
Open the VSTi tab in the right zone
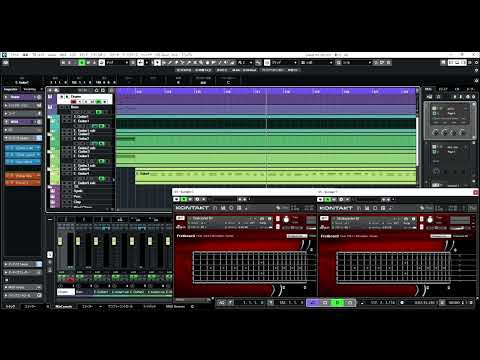(443, 89)
